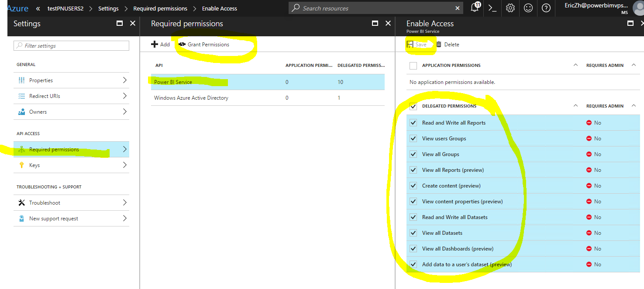Expand the Keys row chevron
This screenshot has height=289, width=644.
pos(125,165)
